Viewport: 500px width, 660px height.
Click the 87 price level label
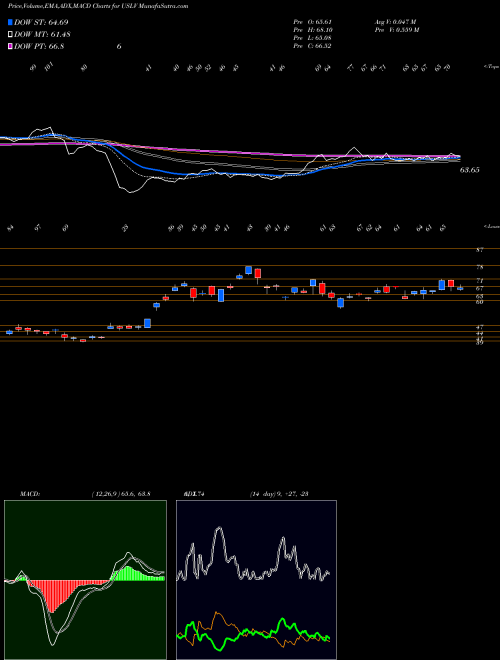[x=479, y=250]
